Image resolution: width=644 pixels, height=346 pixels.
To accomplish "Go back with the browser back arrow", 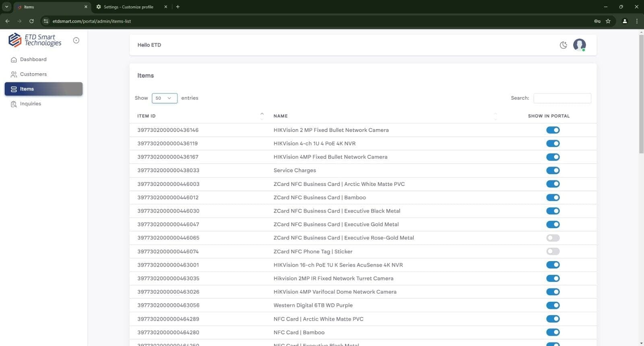I will pyautogui.click(x=7, y=21).
